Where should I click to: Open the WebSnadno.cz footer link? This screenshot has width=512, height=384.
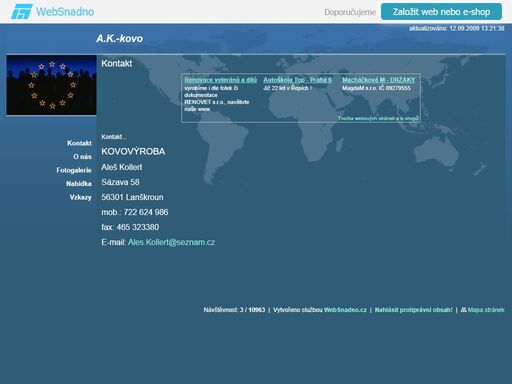coord(345,310)
